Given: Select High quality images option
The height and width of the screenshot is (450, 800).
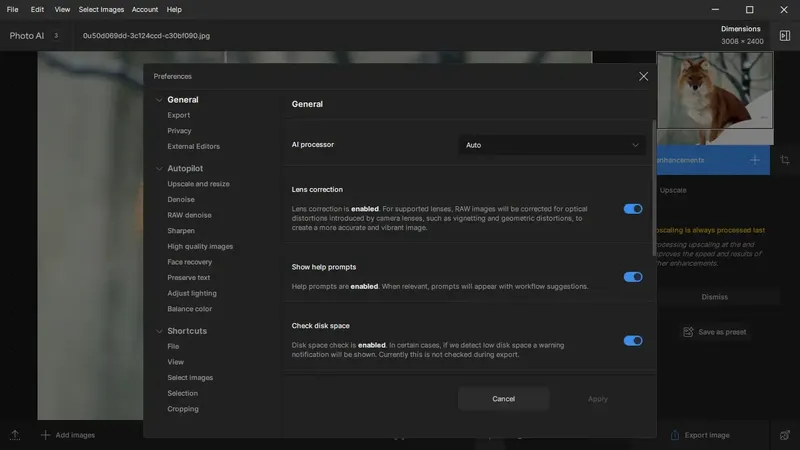Looking at the screenshot, I should pyautogui.click(x=200, y=246).
